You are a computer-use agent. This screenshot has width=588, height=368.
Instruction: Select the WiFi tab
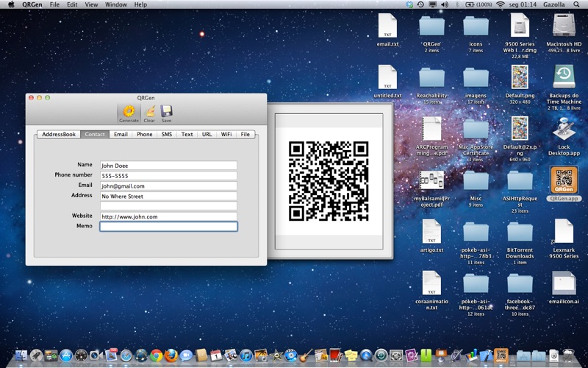tap(226, 134)
